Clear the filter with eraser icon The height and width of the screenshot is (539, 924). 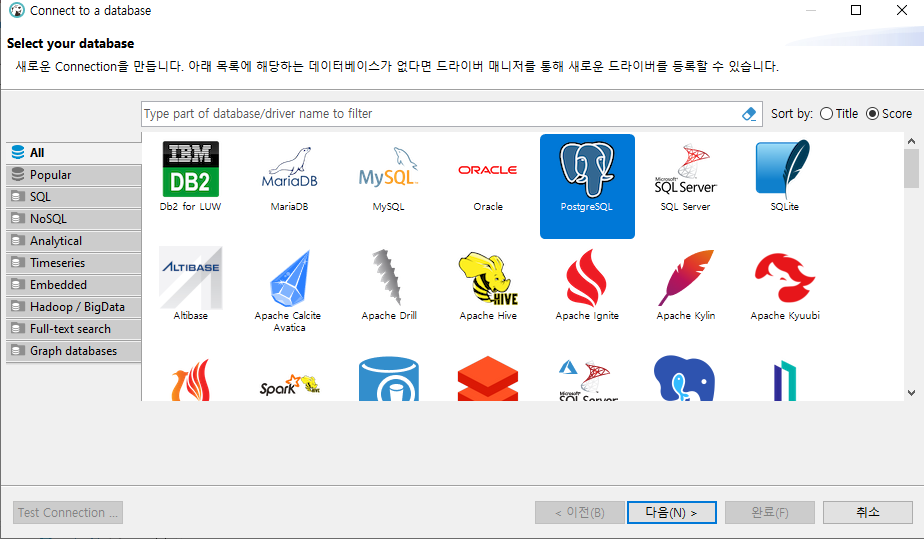[749, 114]
